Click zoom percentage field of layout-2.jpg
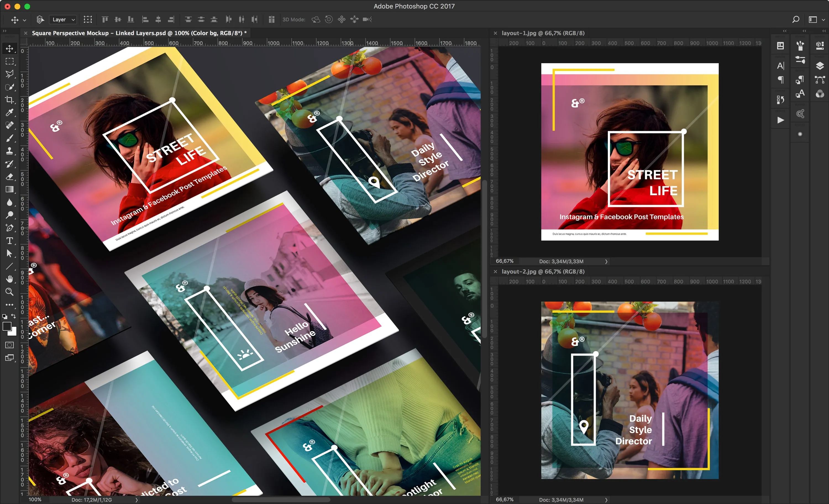The height and width of the screenshot is (504, 829). [504, 500]
